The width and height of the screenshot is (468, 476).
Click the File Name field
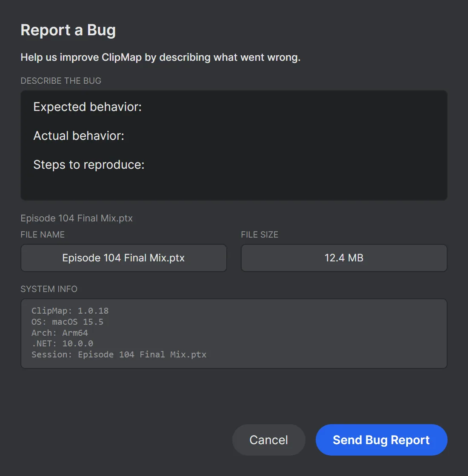pyautogui.click(x=124, y=258)
